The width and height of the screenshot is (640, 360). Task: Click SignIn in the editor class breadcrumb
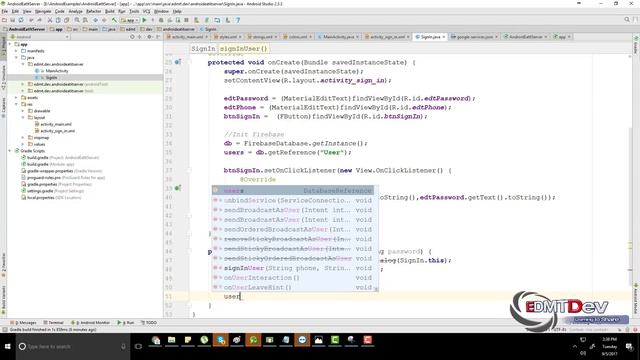(203, 49)
